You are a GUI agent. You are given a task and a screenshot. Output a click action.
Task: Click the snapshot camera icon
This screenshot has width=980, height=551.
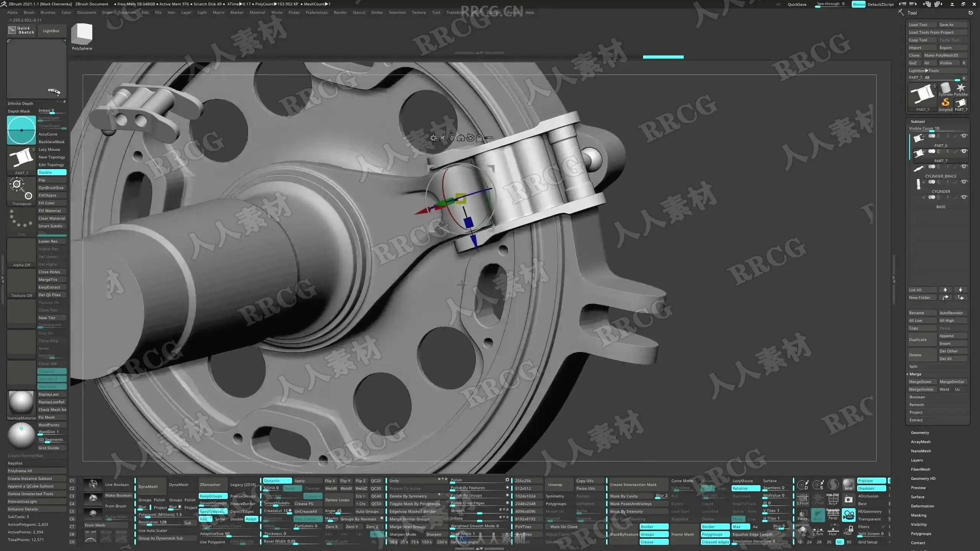(x=848, y=500)
